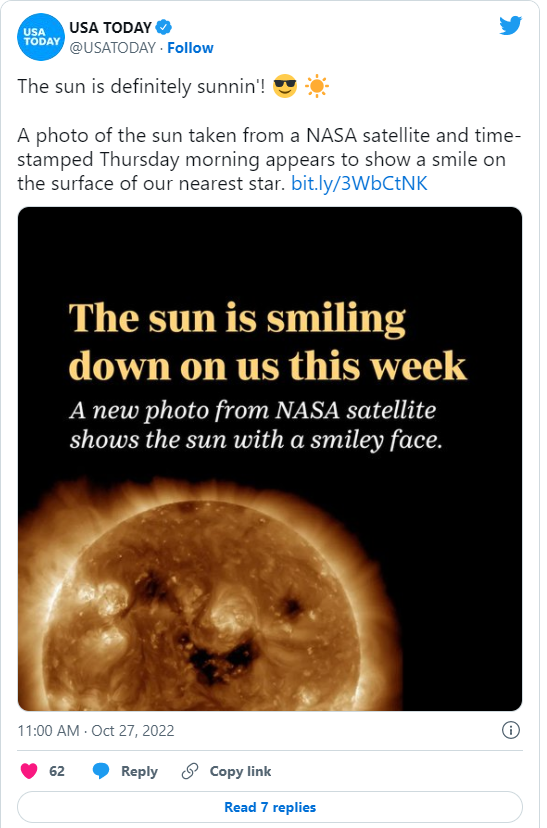Click the Copy link text

(x=240, y=771)
